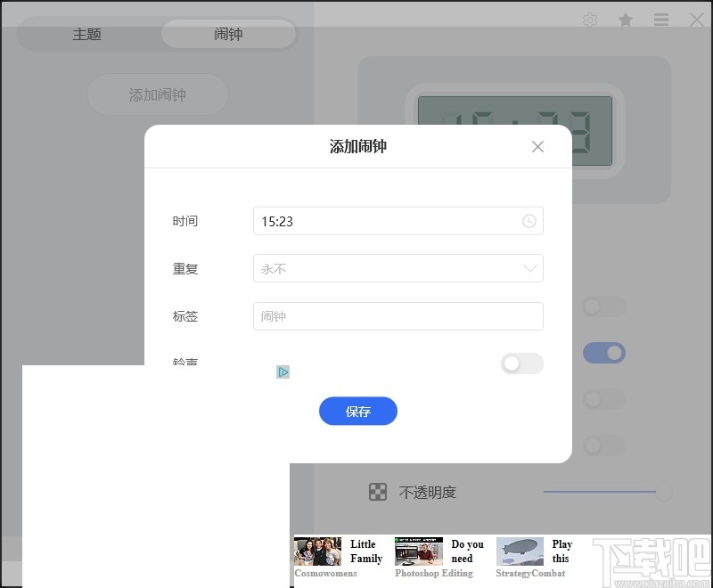
Task: Open the settings gear icon
Action: pos(590,20)
